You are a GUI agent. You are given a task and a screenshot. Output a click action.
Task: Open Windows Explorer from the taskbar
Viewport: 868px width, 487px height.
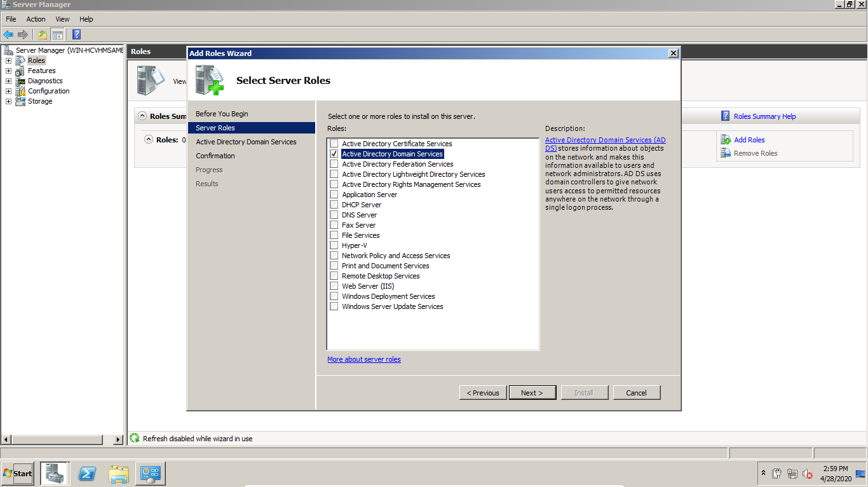coord(119,474)
